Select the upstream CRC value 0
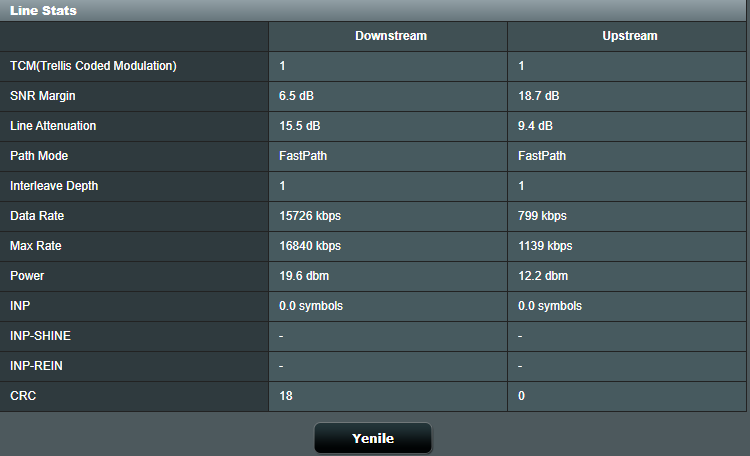750x456 pixels. pyautogui.click(x=521, y=396)
